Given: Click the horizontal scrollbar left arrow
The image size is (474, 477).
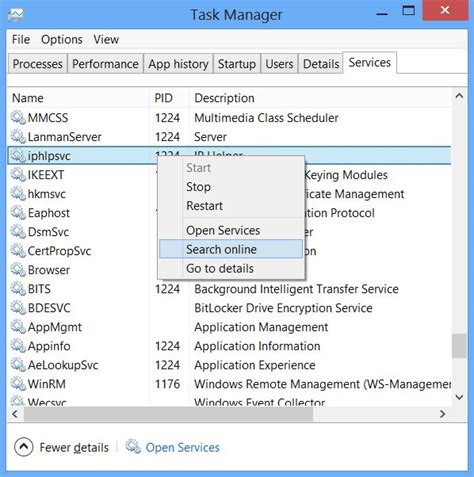Looking at the screenshot, I should tap(15, 414).
